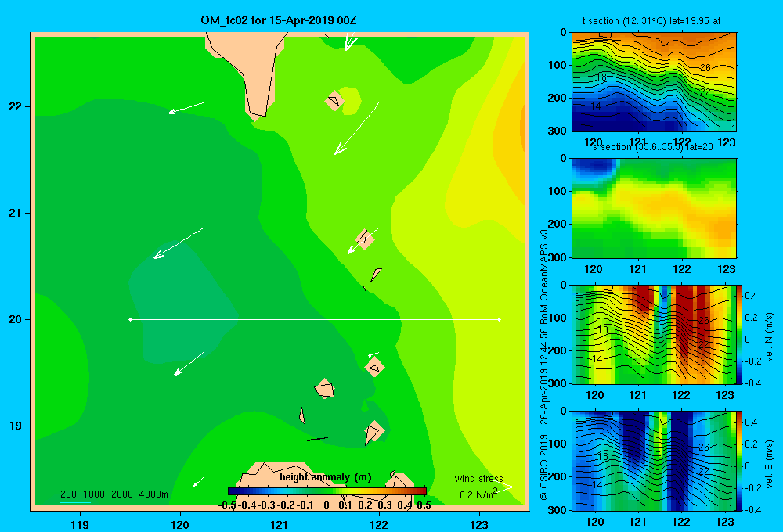Screen dimensions: 783x532
Task: Click the '1000' depth contour label
Action: pyautogui.click(x=94, y=494)
